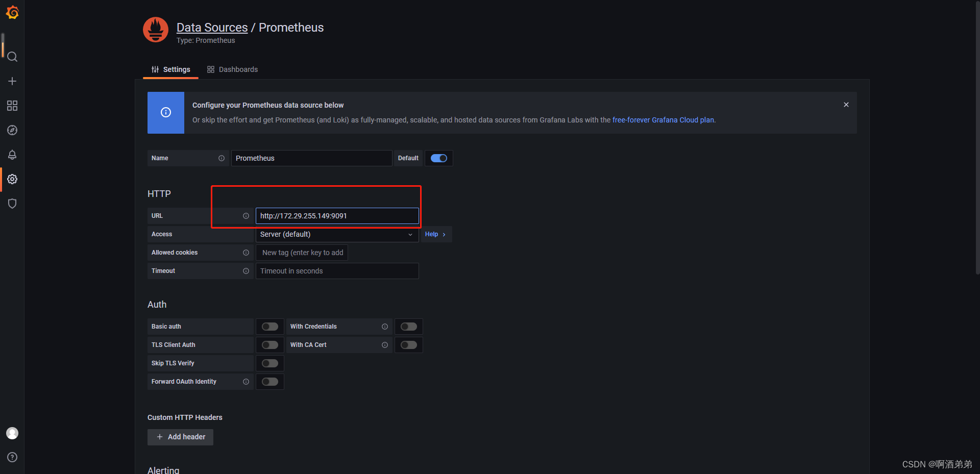Open the Search icon in sidebar
The height and width of the screenshot is (474, 980).
pyautogui.click(x=12, y=57)
